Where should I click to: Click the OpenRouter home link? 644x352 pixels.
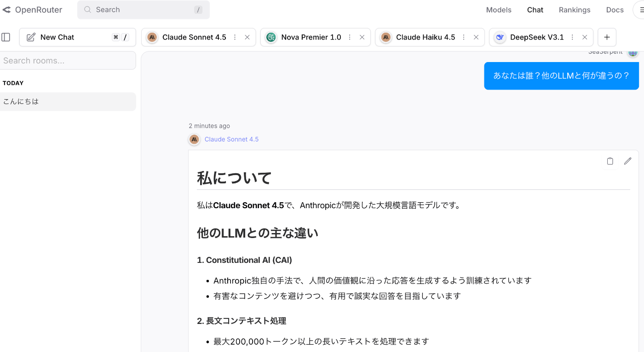click(x=32, y=10)
